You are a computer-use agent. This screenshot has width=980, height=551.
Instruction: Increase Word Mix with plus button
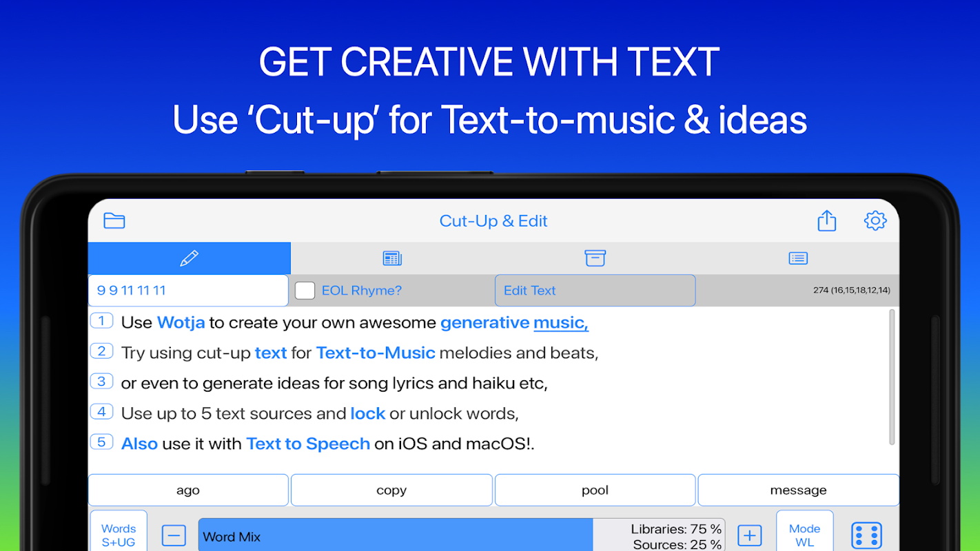point(749,535)
